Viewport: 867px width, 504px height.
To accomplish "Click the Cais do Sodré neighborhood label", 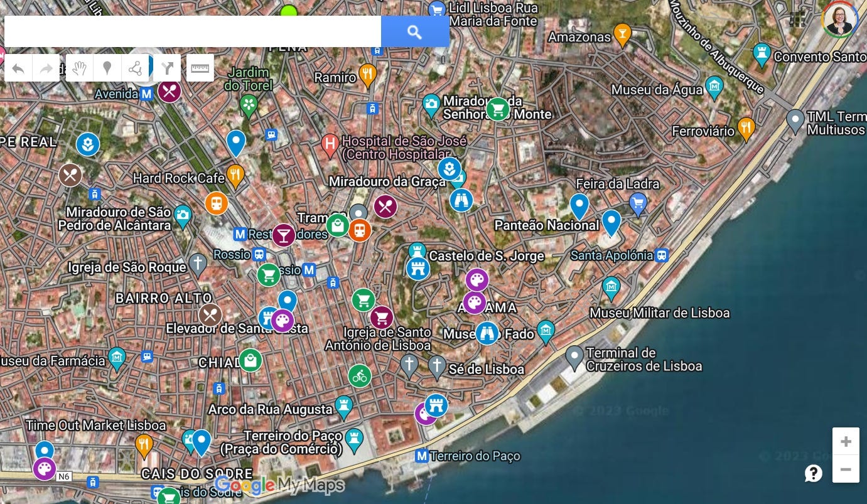I will [197, 473].
